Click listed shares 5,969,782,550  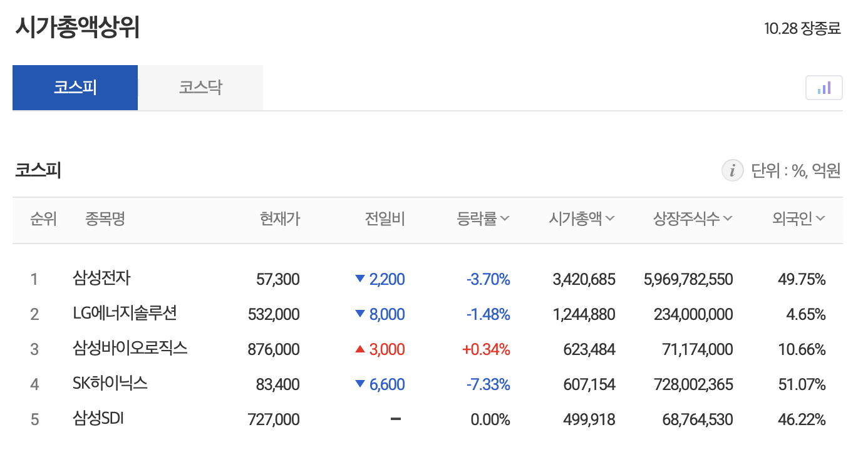tap(688, 279)
